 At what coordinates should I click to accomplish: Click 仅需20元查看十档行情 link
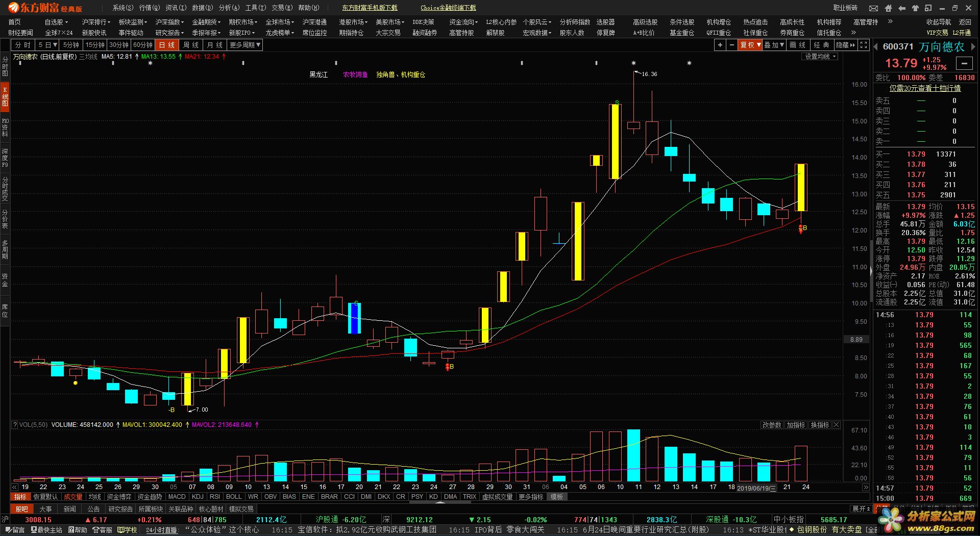point(925,88)
